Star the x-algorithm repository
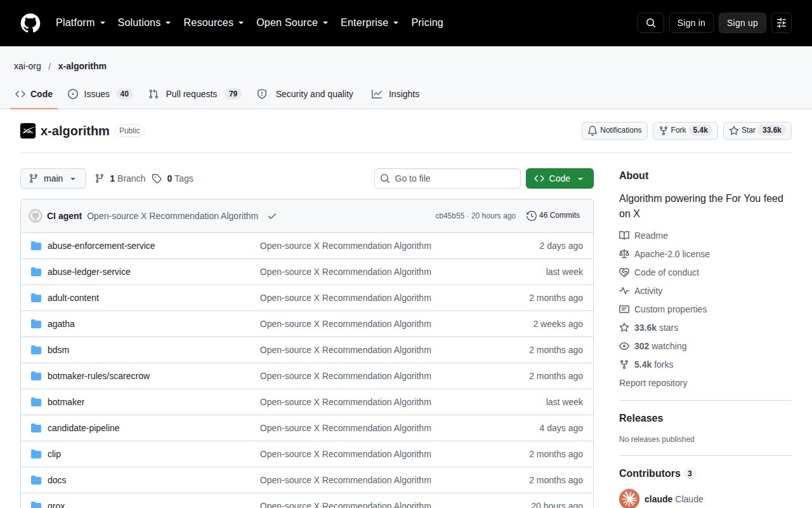 click(x=757, y=131)
